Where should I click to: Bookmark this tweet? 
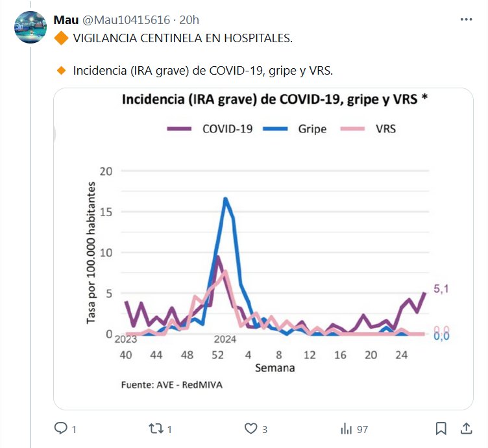click(x=441, y=429)
